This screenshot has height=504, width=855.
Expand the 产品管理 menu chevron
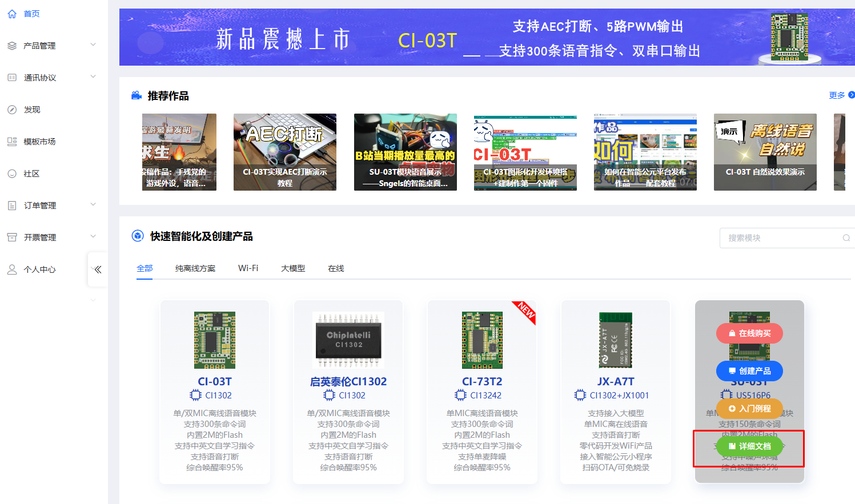93,45
